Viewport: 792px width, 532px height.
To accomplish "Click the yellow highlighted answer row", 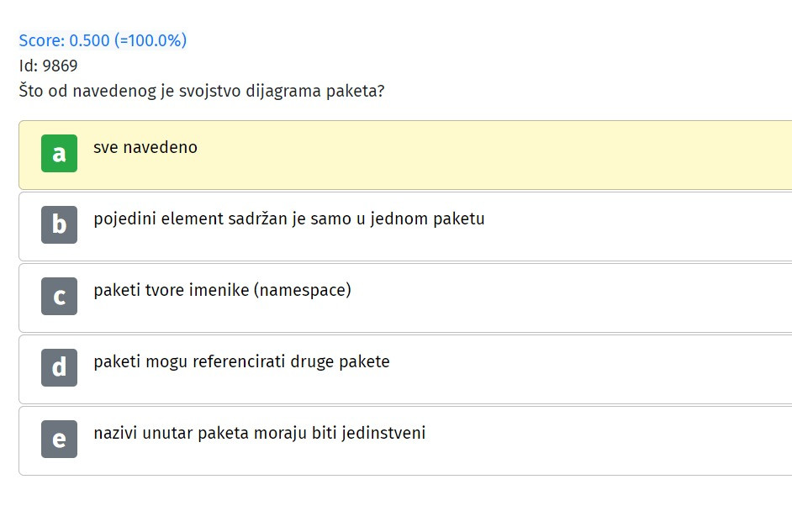I will [405, 155].
